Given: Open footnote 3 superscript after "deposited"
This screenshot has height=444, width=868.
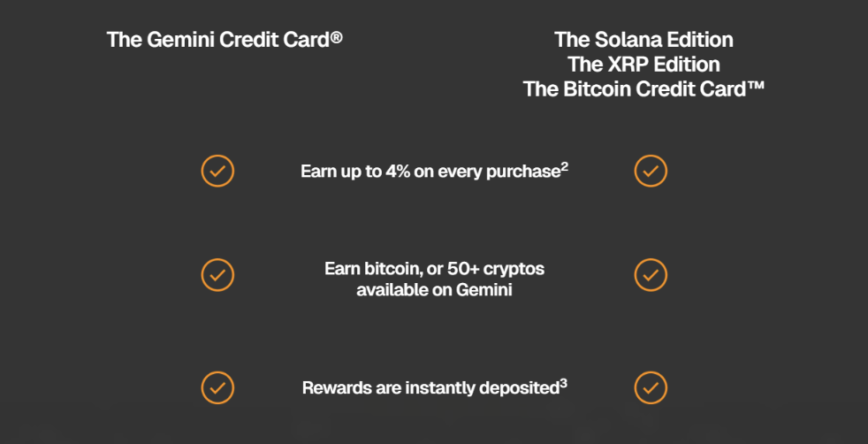Looking at the screenshot, I should 564,382.
